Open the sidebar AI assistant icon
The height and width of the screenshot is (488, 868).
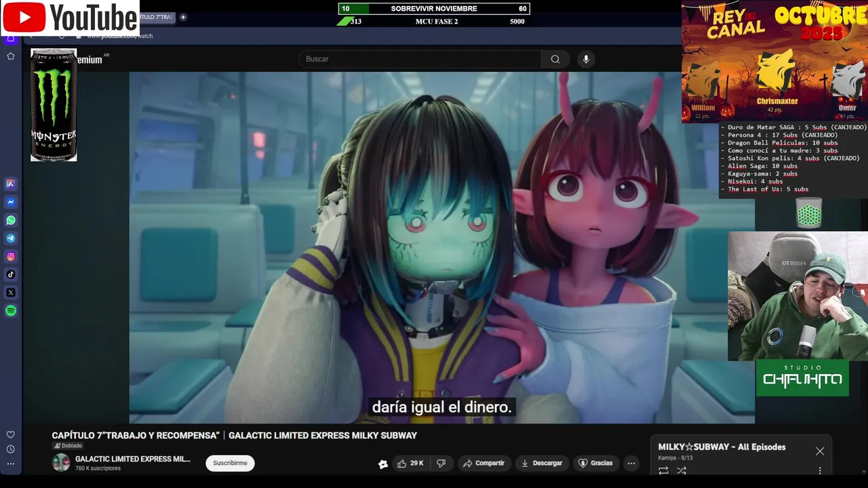[x=11, y=184]
